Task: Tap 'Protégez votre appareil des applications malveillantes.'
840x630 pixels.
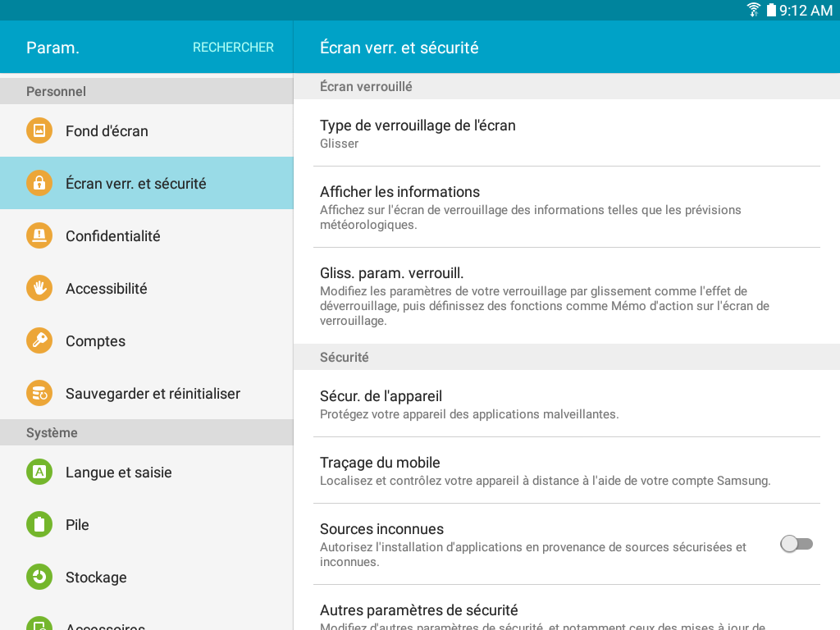Action: click(x=469, y=414)
